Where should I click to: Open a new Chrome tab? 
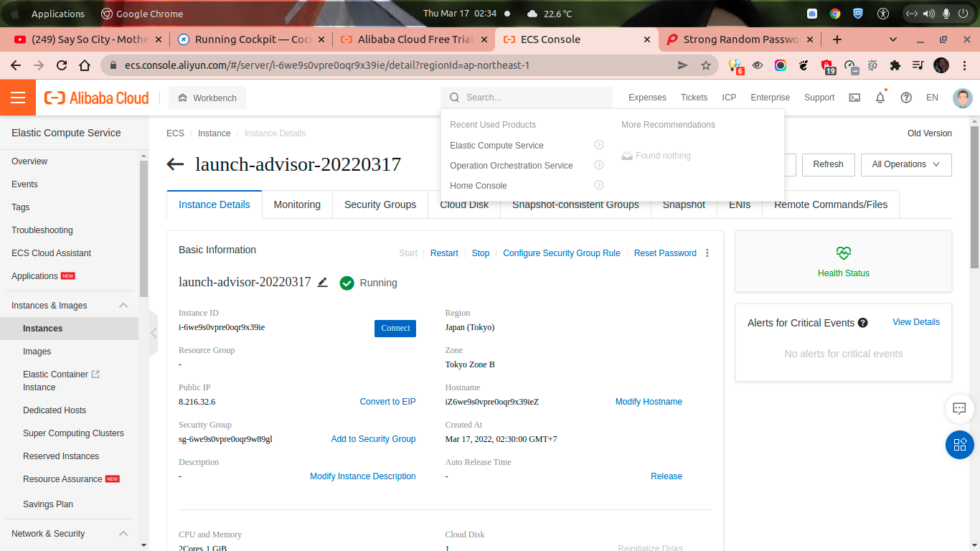pyautogui.click(x=837, y=39)
